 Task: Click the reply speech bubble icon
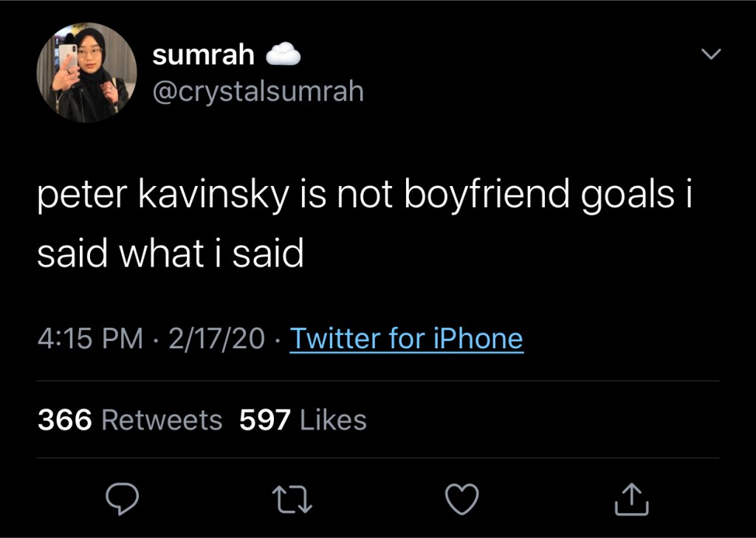[123, 499]
